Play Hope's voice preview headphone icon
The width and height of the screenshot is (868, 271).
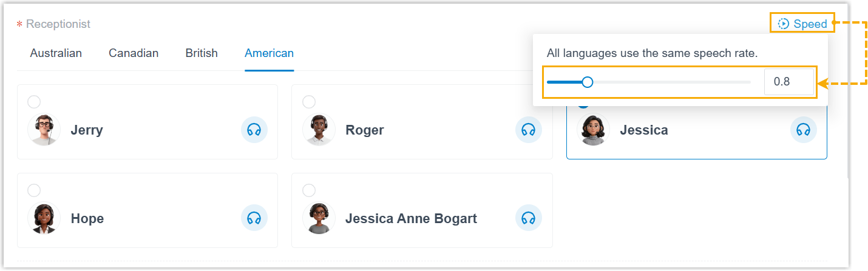[254, 218]
